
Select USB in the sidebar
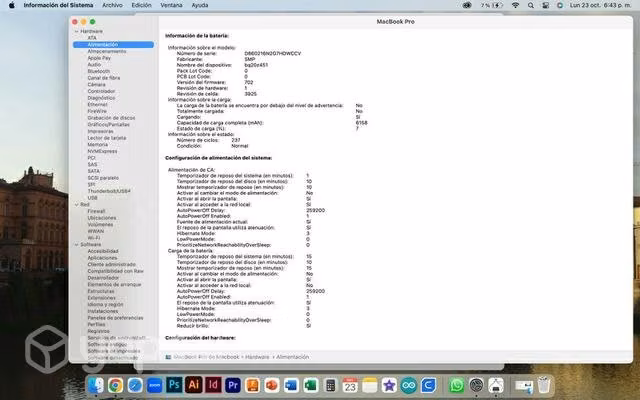point(92,198)
